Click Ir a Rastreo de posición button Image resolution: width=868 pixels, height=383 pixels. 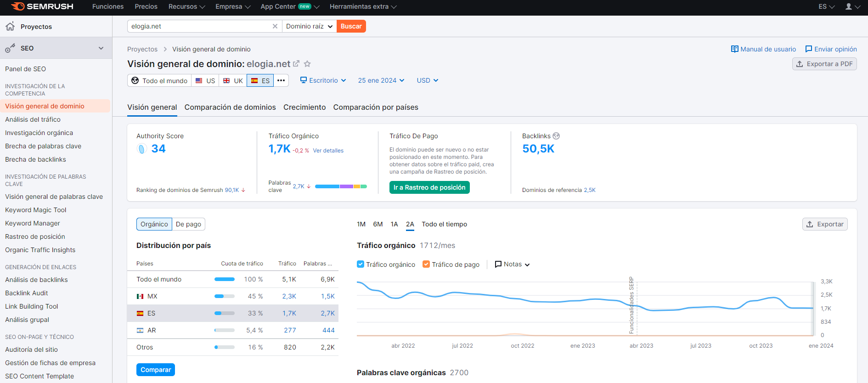click(x=429, y=187)
